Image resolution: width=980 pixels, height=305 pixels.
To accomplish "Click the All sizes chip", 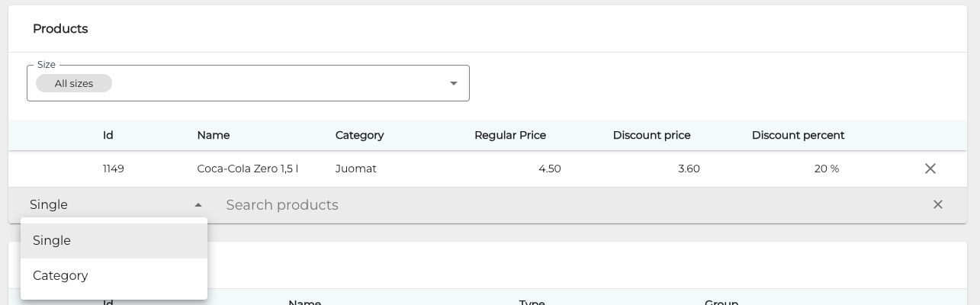I will click(74, 83).
